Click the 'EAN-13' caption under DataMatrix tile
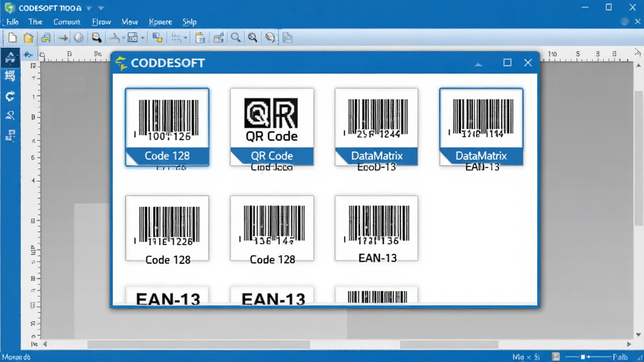Image resolution: width=644 pixels, height=362 pixels. [x=482, y=167]
